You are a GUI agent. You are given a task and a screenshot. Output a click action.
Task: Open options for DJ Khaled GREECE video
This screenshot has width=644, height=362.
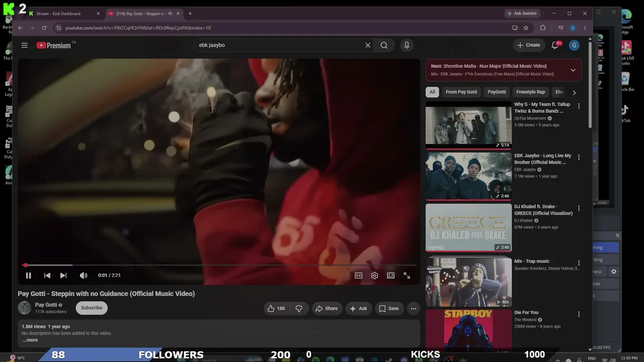click(x=579, y=209)
